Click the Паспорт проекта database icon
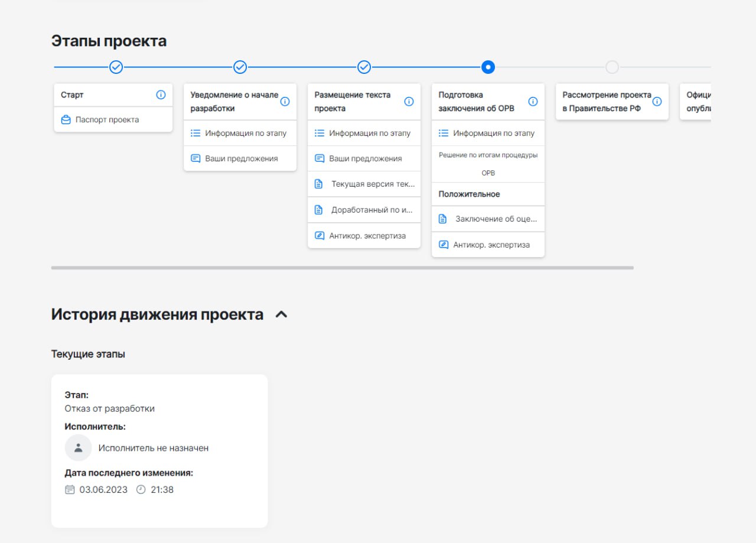Viewport: 756px width, 543px height. [x=66, y=120]
